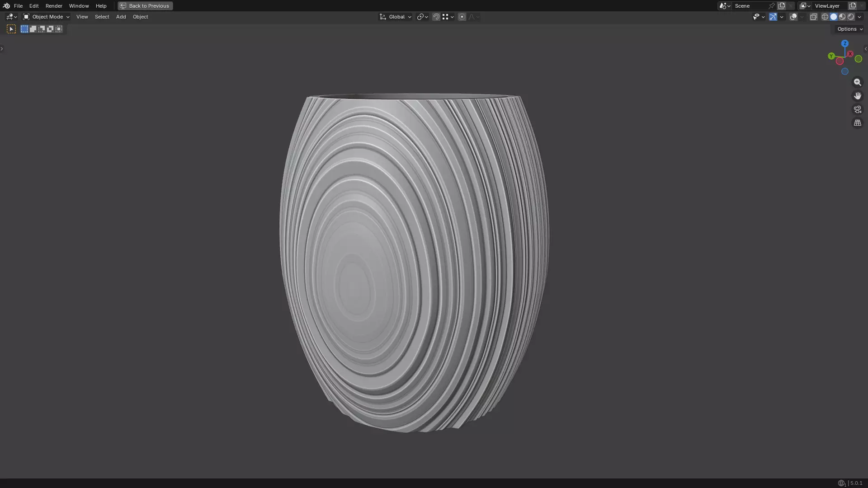Image resolution: width=868 pixels, height=488 pixels.
Task: Open the Add menu in viewport header
Action: pyautogui.click(x=121, y=17)
